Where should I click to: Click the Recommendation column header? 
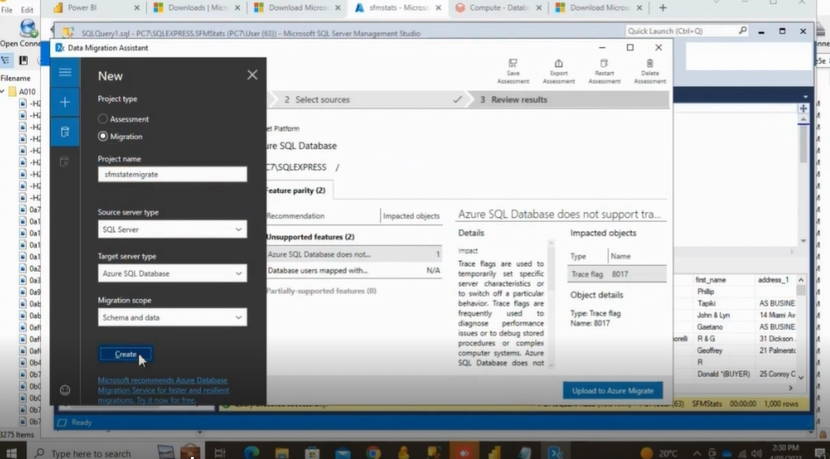coord(295,216)
